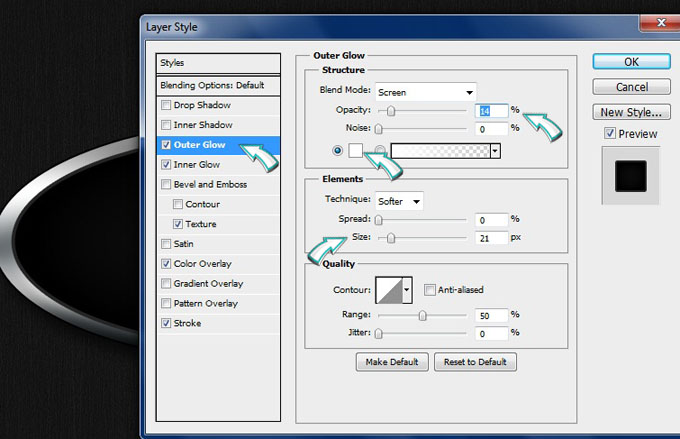680x439 pixels.
Task: Uncheck the Inner Glow effect
Action: tap(166, 165)
